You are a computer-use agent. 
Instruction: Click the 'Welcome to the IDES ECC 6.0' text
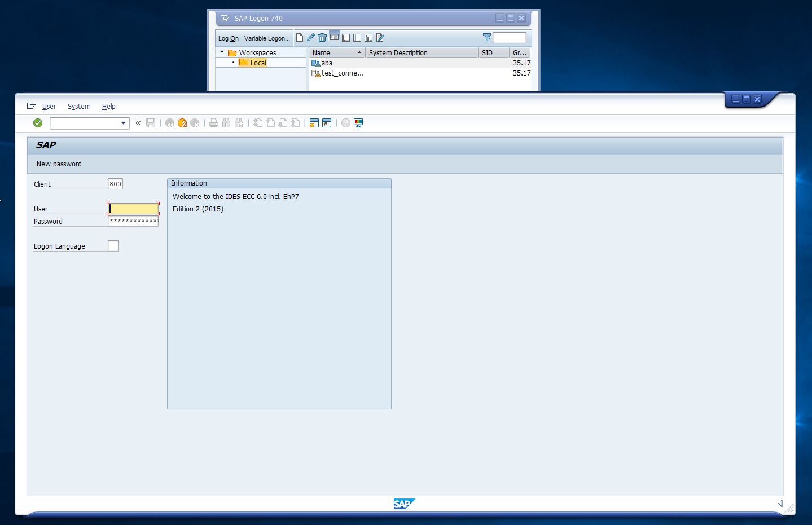pyautogui.click(x=236, y=196)
